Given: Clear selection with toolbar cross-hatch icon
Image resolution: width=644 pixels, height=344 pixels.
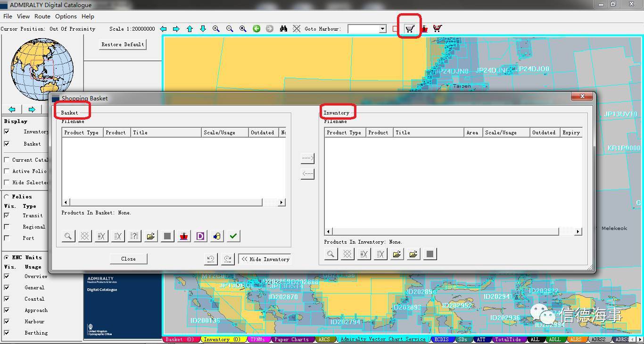Looking at the screenshot, I should click(297, 29).
